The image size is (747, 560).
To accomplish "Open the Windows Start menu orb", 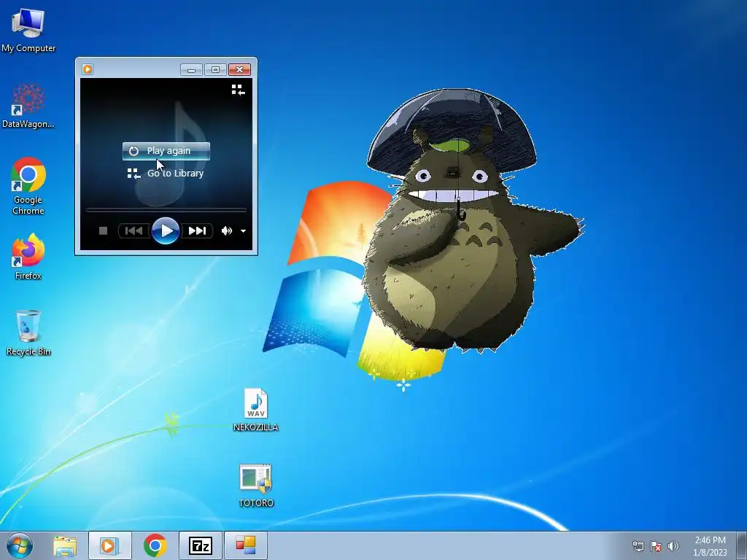I will pos(20,545).
